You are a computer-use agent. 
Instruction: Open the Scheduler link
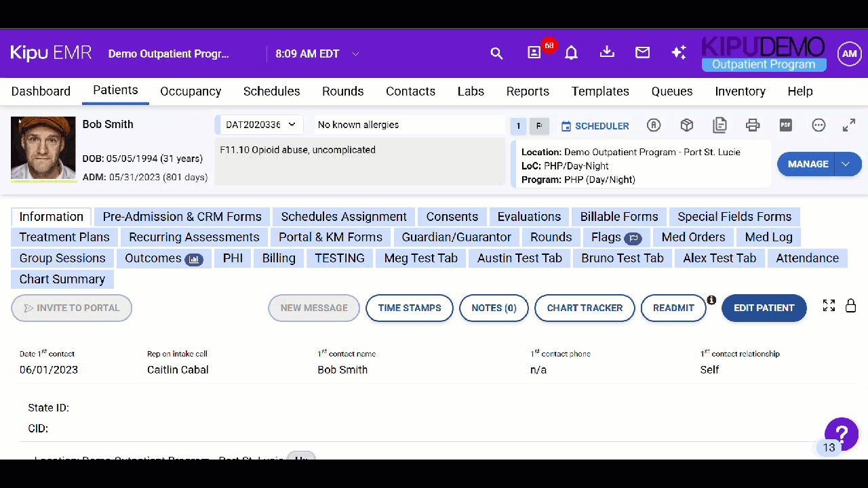pyautogui.click(x=595, y=126)
